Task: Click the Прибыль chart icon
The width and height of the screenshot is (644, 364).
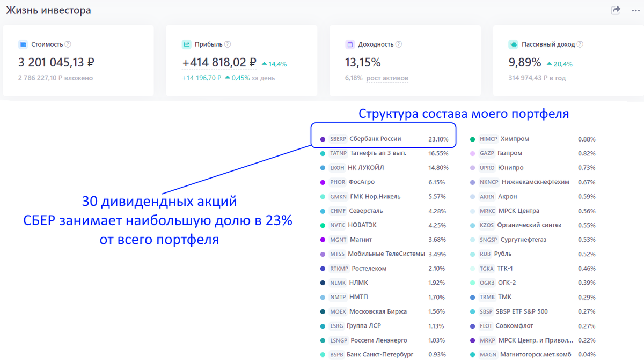Action: [x=186, y=44]
